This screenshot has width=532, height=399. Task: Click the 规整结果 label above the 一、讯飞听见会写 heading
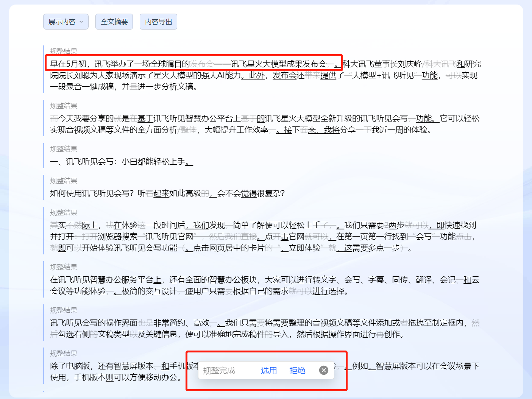click(64, 149)
